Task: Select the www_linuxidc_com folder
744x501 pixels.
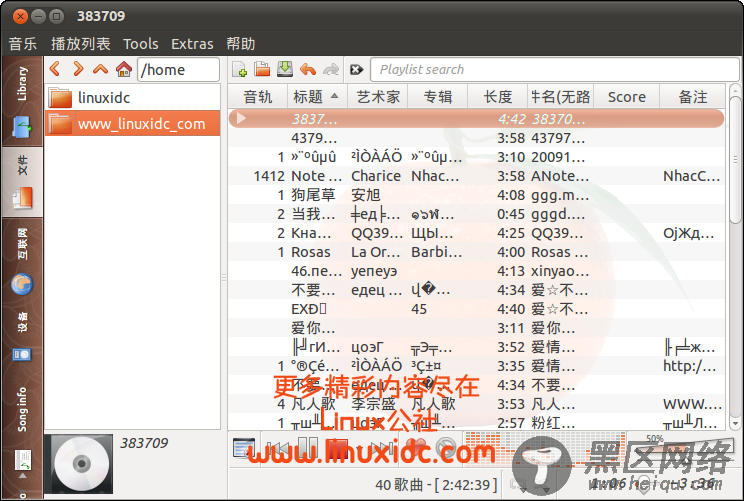Action: coord(133,123)
